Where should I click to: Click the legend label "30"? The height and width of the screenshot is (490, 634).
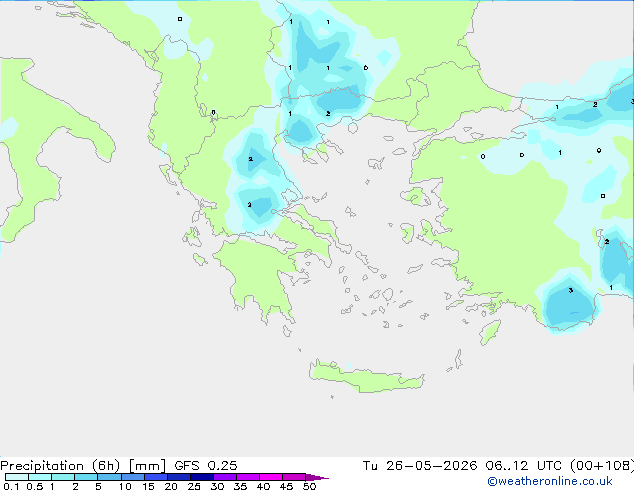[217, 486]
